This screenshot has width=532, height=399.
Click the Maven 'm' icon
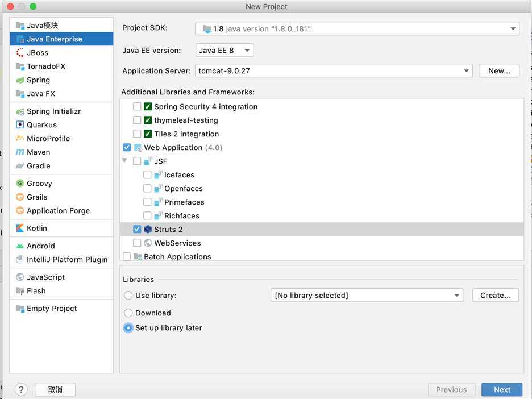point(20,152)
